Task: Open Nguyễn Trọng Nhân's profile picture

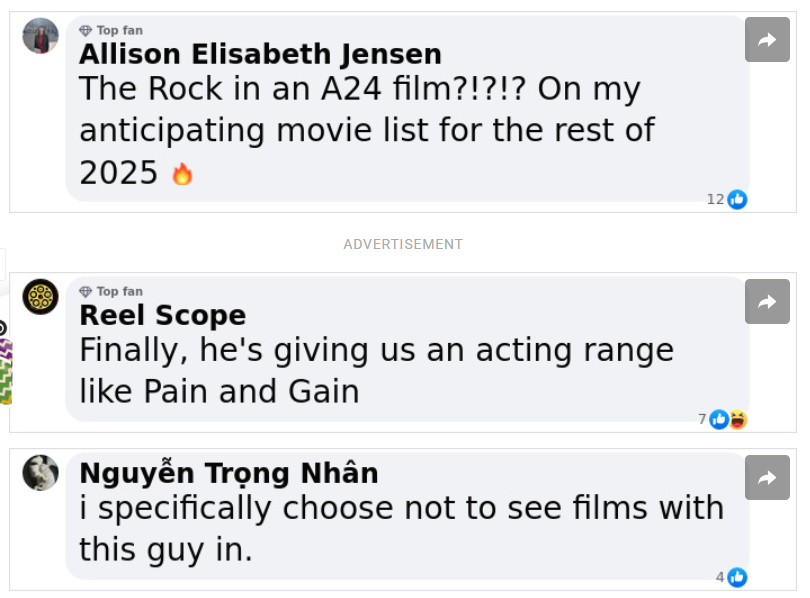Action: point(40,473)
